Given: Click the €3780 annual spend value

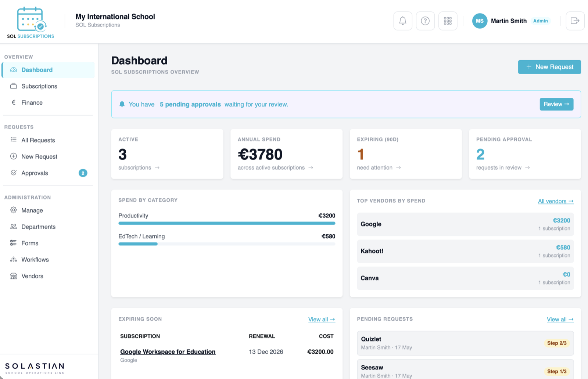Looking at the screenshot, I should pyautogui.click(x=260, y=154).
